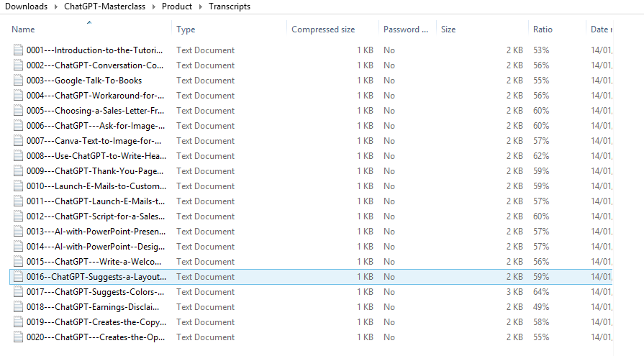Click the 53% ratio of file 0001
644x356 pixels.
click(541, 50)
